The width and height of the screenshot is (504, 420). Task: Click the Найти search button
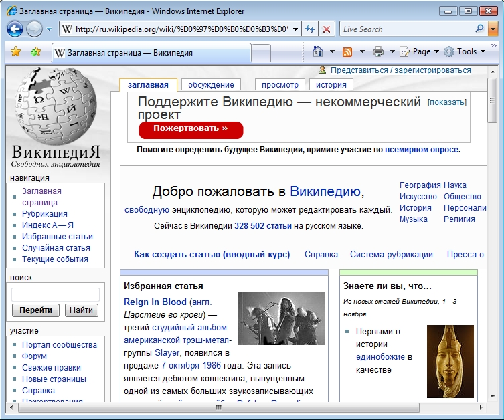click(81, 310)
